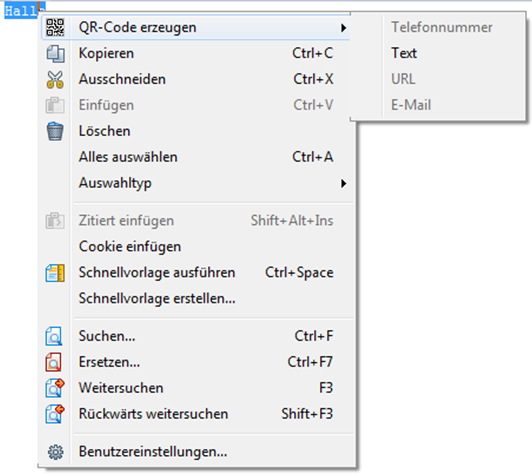532x474 pixels.
Task: Expand the Auswahltyp submenu arrow
Action: pos(343,184)
